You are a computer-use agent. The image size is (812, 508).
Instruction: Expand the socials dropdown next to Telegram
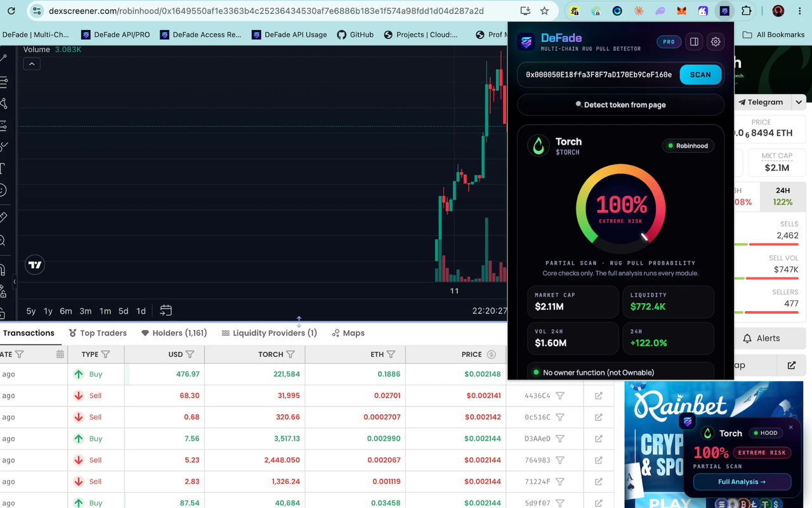coord(799,102)
